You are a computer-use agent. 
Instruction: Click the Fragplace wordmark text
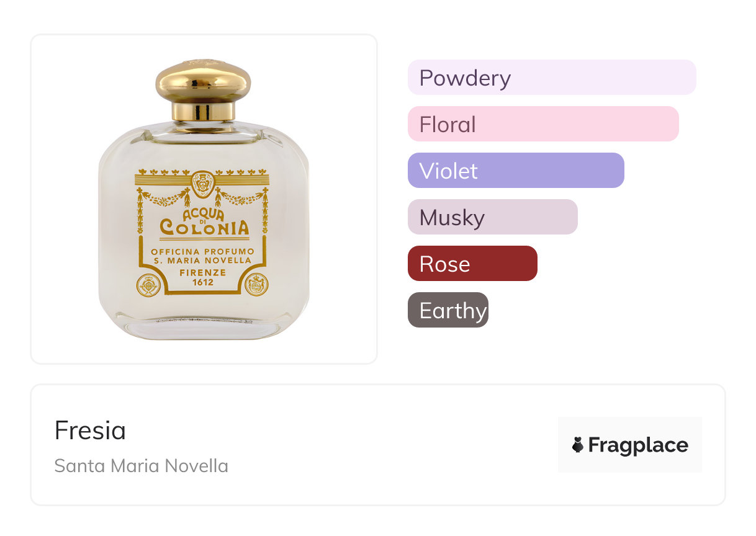(637, 445)
